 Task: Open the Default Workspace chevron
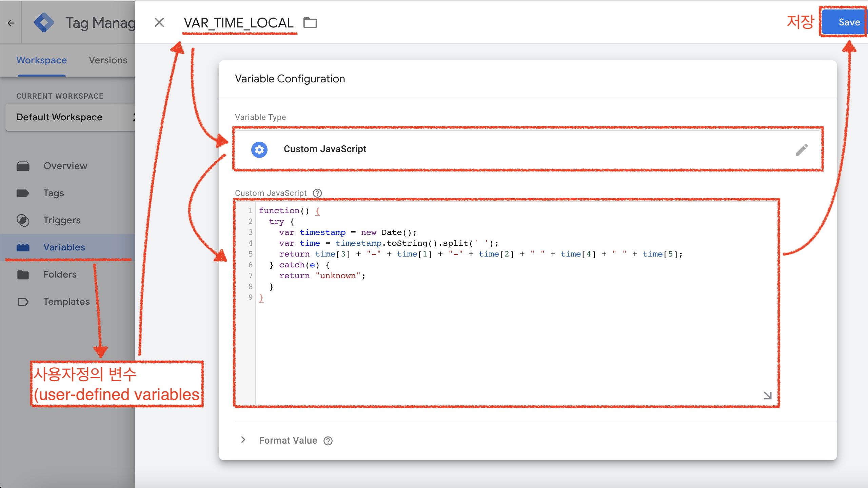[x=135, y=117]
